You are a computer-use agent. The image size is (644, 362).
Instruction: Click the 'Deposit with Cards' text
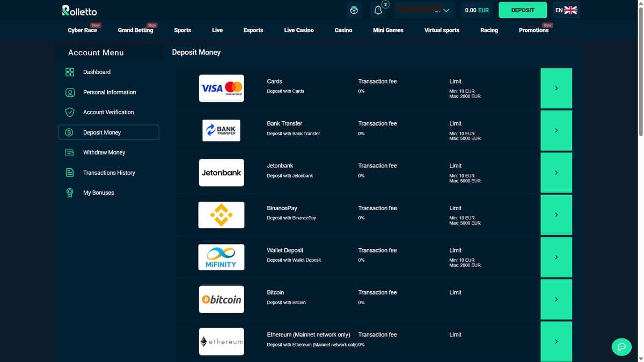point(286,91)
